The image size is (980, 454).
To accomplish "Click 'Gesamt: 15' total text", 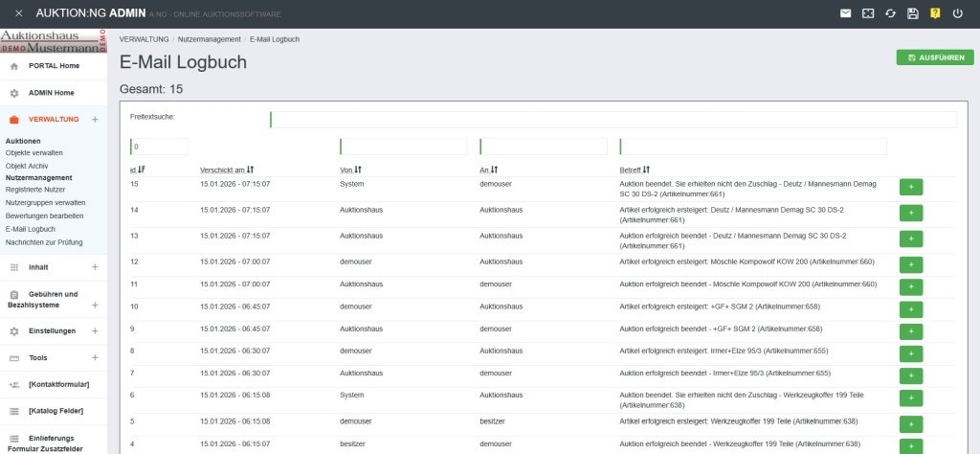I will [x=150, y=89].
